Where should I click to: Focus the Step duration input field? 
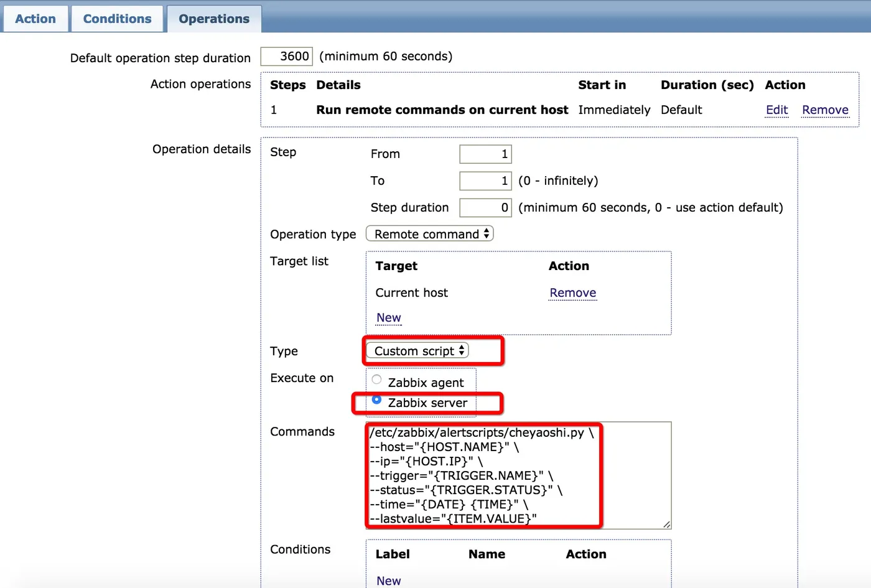(x=485, y=207)
